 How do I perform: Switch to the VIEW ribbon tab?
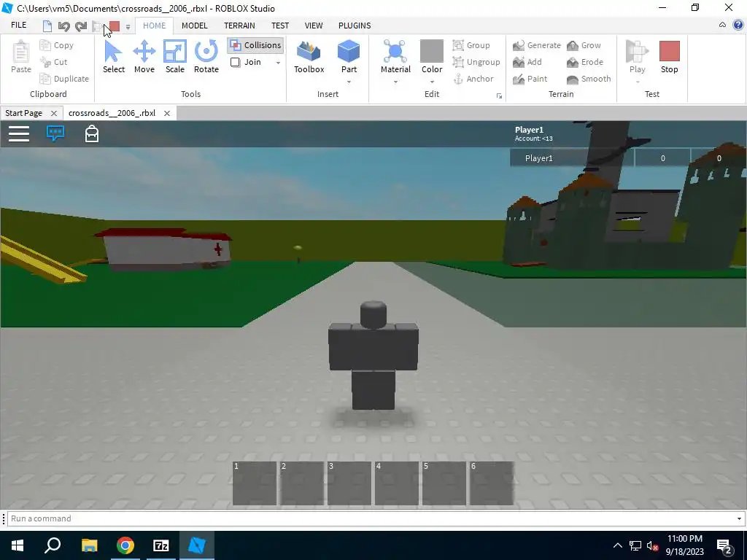314,26
